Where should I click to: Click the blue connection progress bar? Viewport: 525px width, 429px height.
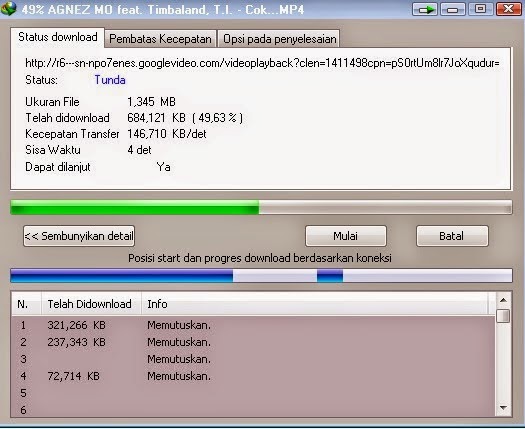click(x=261, y=276)
